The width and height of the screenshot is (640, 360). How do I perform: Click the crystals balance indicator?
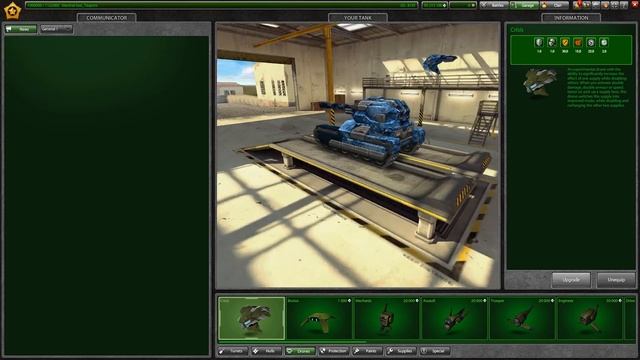click(x=434, y=5)
